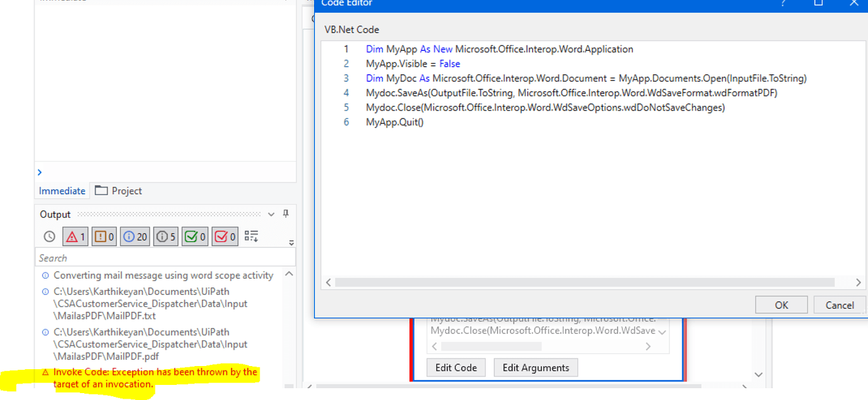Open the Code Editor help icon
Viewport: 868px width, 400px height.
click(782, 4)
